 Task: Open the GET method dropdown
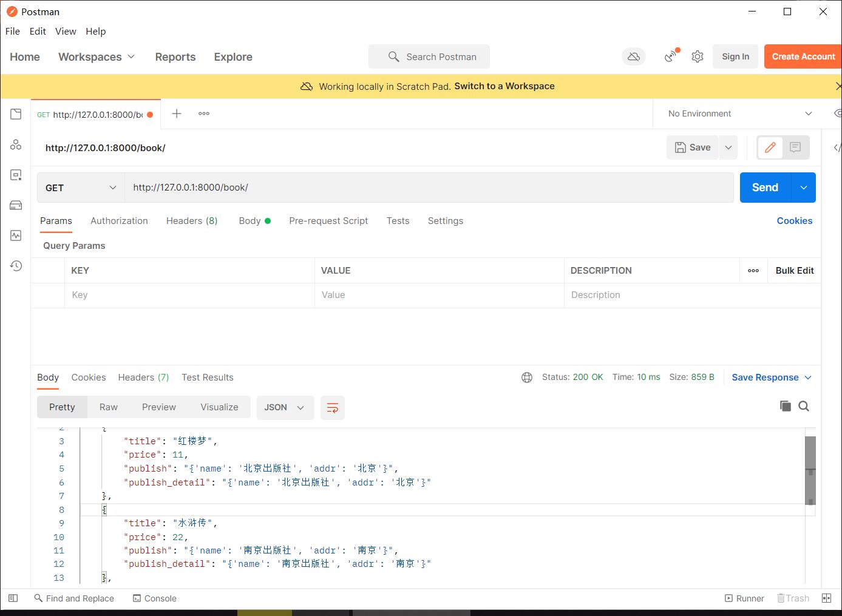81,188
